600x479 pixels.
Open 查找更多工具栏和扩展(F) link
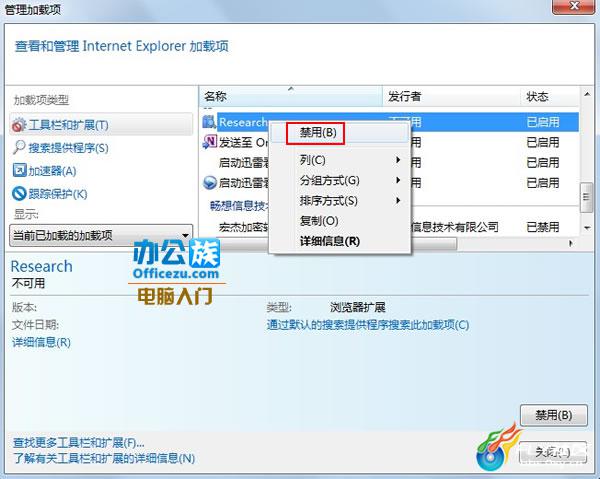[78, 443]
